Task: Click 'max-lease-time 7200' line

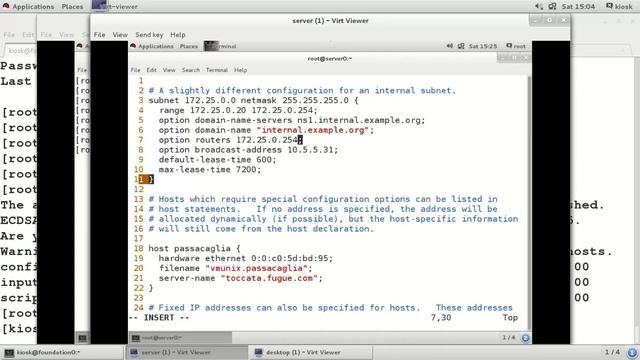Action: point(209,169)
